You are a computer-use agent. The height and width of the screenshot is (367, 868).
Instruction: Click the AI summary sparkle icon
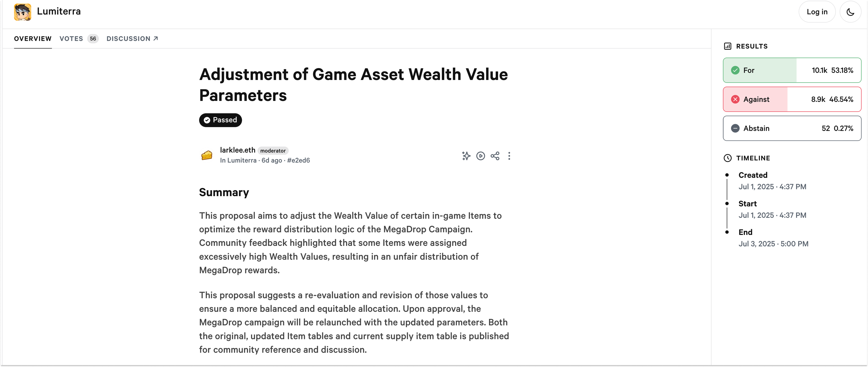[466, 156]
